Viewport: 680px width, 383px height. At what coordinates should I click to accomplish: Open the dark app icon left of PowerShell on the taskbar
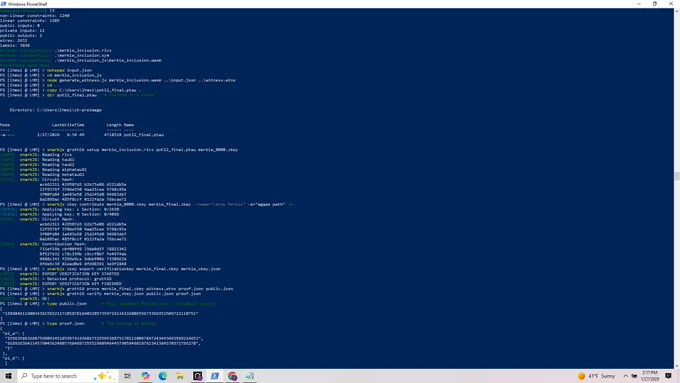tap(197, 376)
